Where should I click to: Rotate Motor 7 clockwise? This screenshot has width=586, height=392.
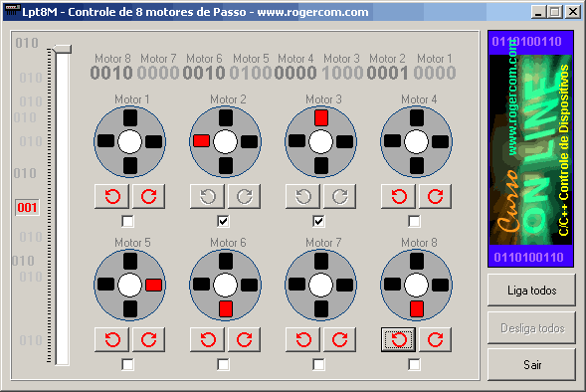tap(339, 339)
